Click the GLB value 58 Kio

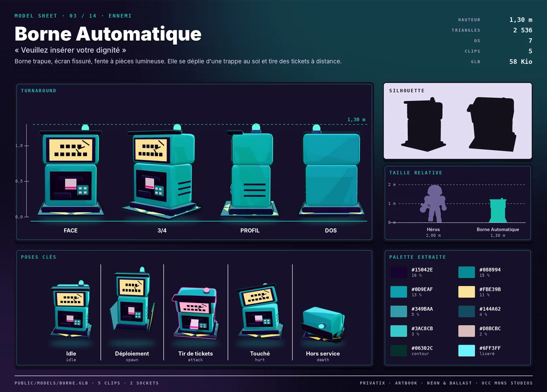coord(521,62)
